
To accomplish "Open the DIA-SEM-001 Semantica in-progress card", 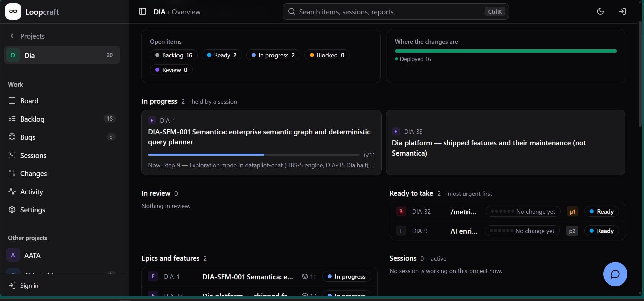I will 261,142.
